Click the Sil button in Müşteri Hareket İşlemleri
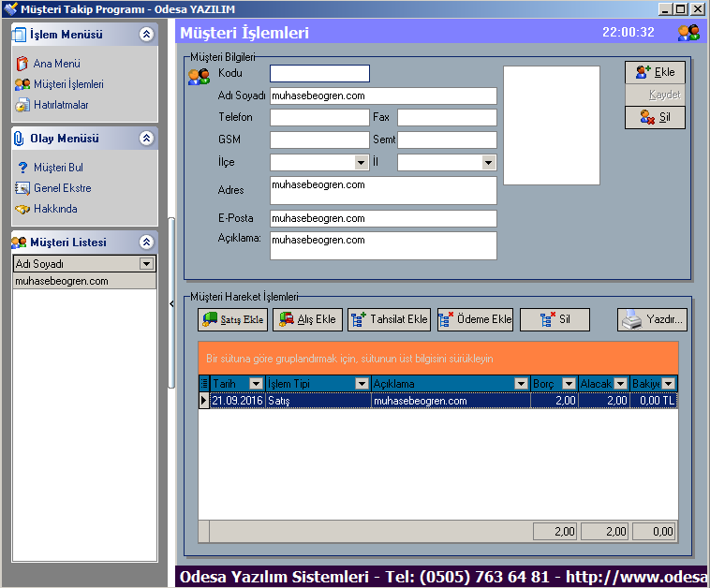The width and height of the screenshot is (710, 588). pyautogui.click(x=555, y=319)
